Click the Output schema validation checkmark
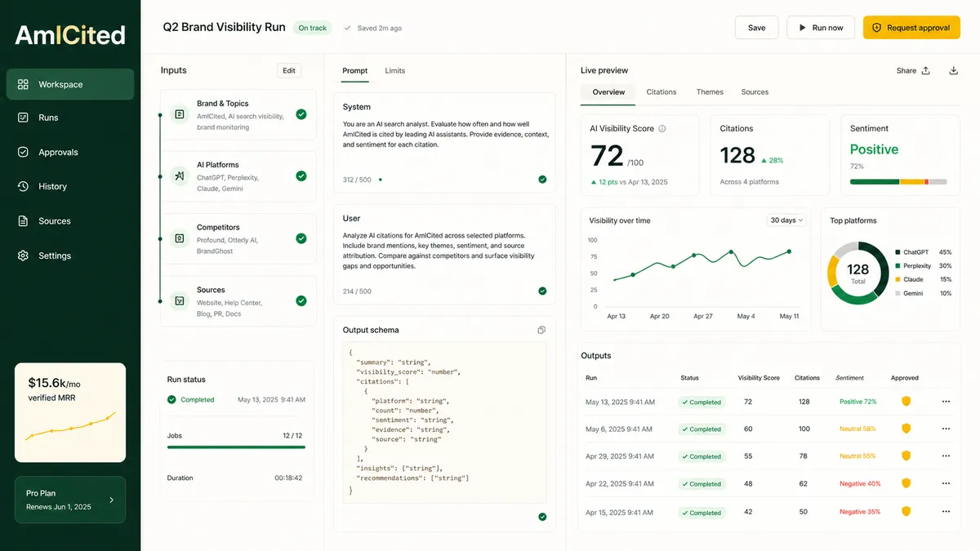 (x=542, y=517)
